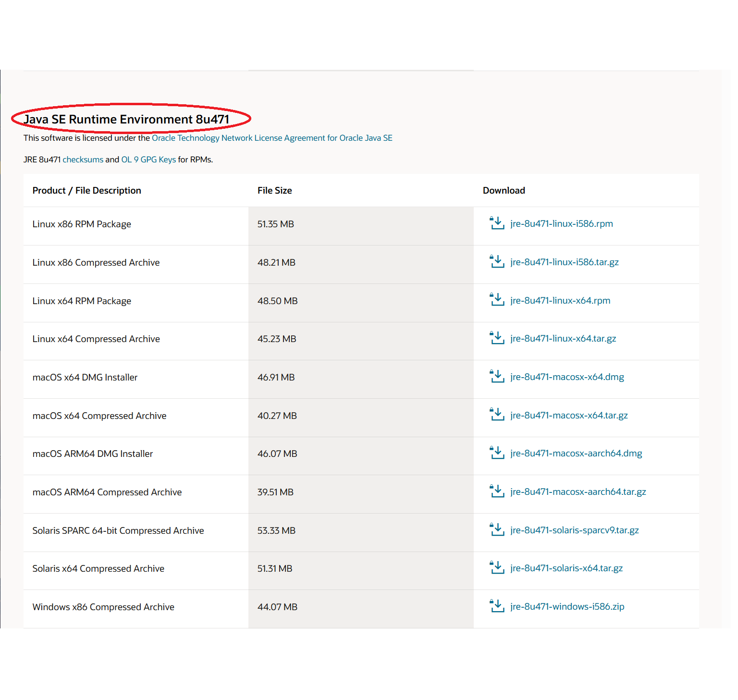This screenshot has width=738, height=700.
Task: Open the JRE 8u471 checksums link
Action: 83,160
